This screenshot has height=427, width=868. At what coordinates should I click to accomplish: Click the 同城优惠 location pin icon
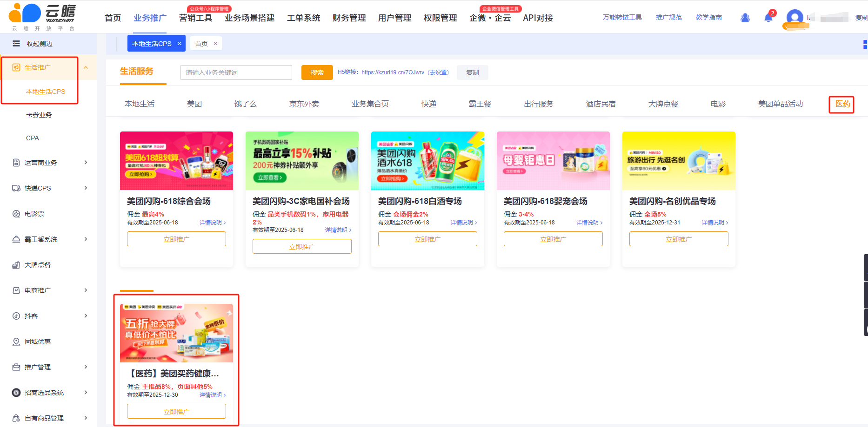(16, 342)
